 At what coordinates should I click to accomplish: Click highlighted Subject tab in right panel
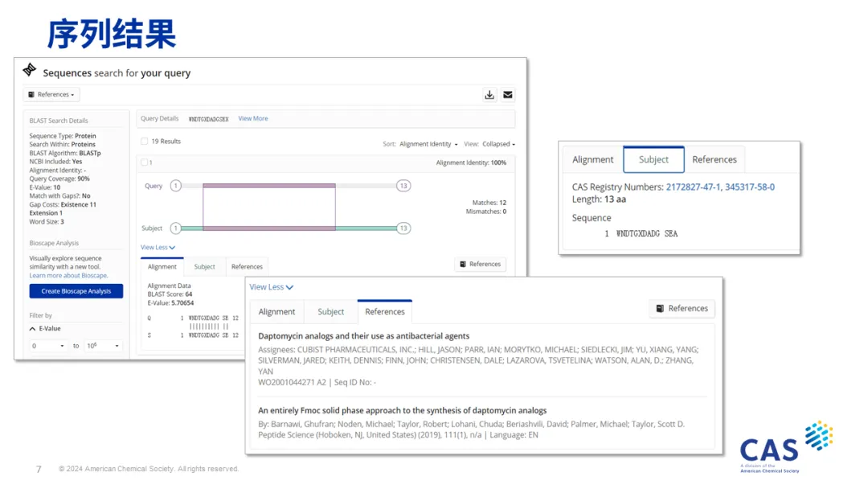[x=653, y=159]
